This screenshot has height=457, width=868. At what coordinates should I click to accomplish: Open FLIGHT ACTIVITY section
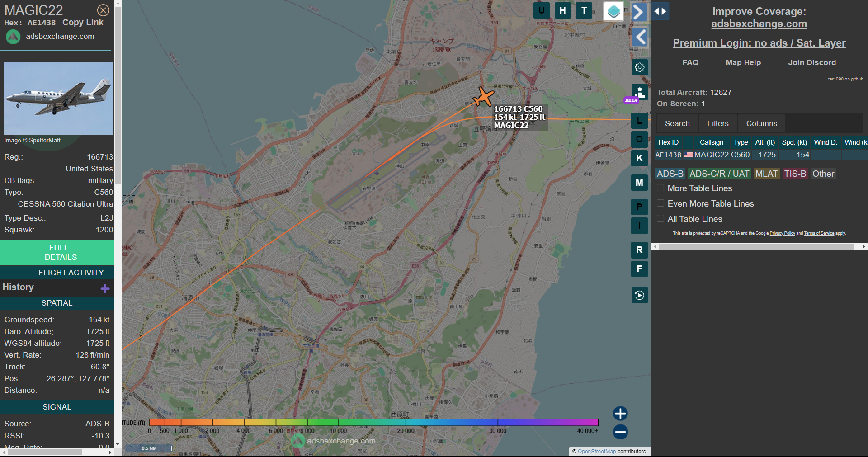(x=57, y=273)
